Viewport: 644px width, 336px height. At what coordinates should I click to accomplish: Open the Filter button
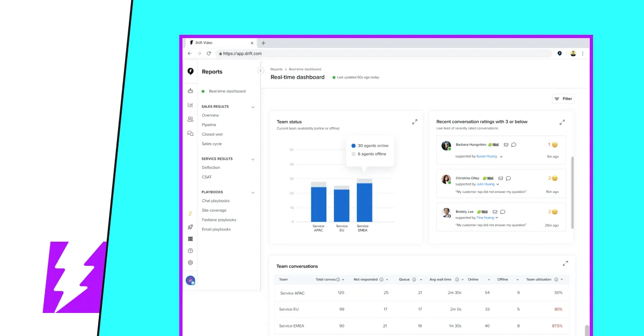click(563, 98)
